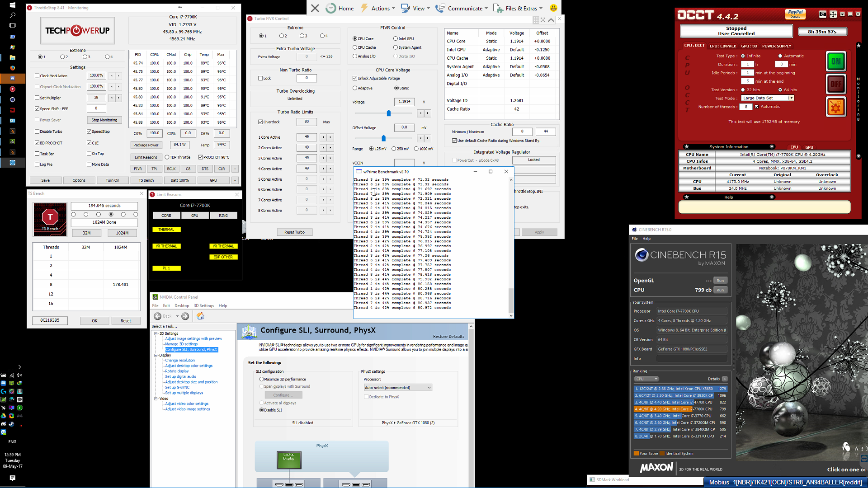
Task: Open Windows Start menu
Action: pyautogui.click(x=12, y=5)
